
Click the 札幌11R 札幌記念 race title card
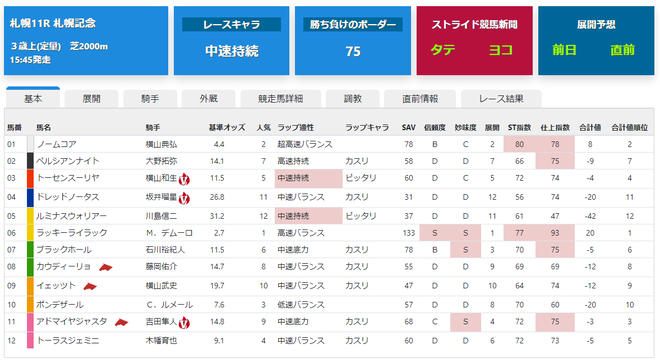pos(86,40)
